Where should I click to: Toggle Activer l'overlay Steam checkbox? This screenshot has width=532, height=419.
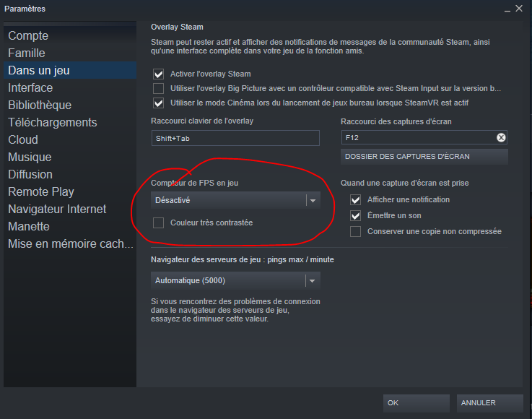pos(159,74)
